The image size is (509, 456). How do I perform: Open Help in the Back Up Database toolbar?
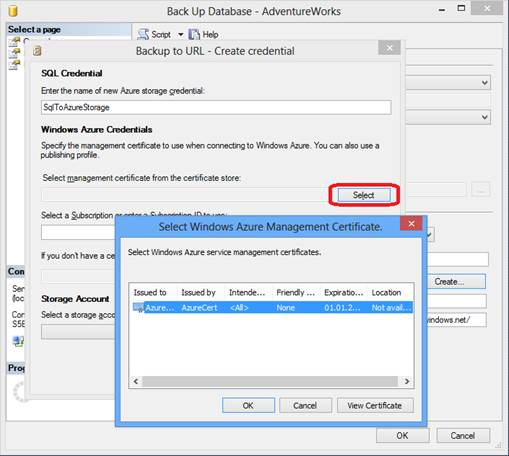pos(203,34)
